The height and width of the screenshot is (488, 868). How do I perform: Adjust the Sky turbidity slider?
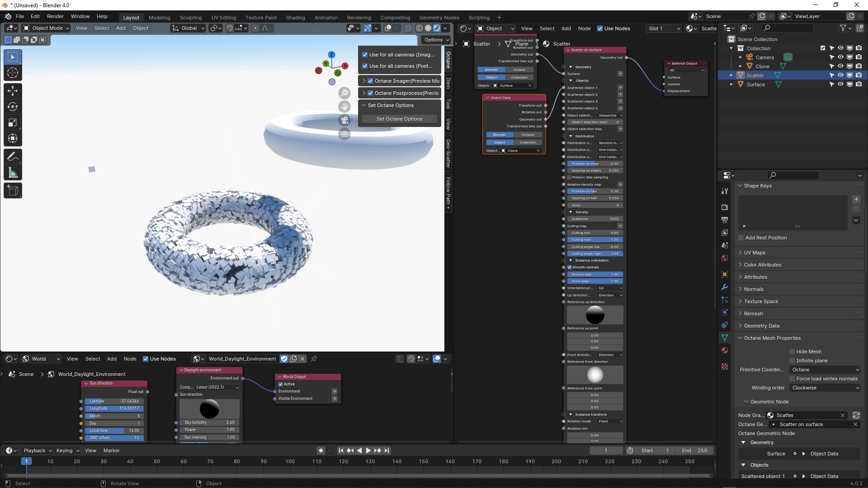click(209, 422)
